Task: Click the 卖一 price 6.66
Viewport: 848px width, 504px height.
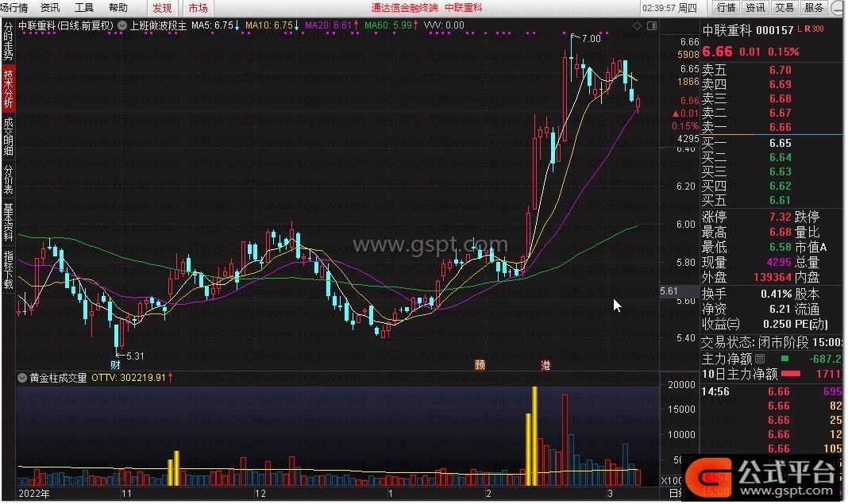Action: (780, 127)
